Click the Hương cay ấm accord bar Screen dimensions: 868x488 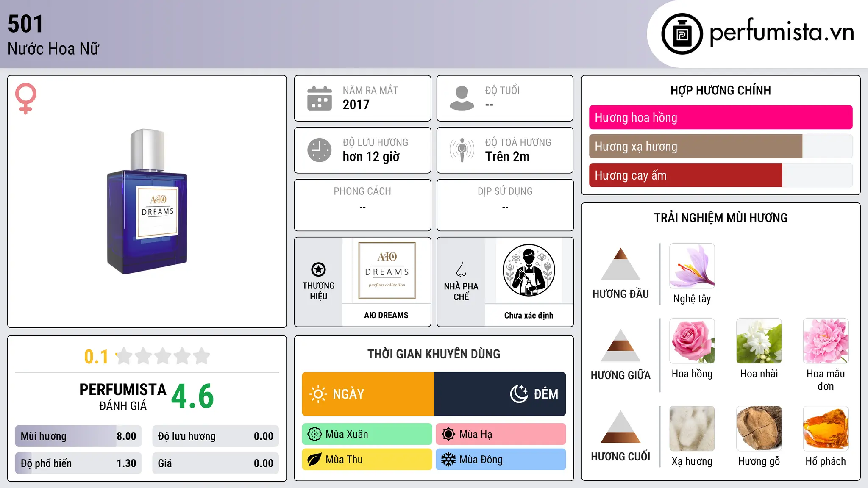point(721,175)
